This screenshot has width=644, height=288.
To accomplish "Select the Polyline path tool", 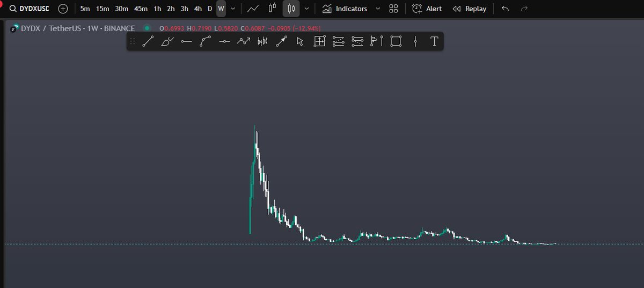I will (x=206, y=41).
